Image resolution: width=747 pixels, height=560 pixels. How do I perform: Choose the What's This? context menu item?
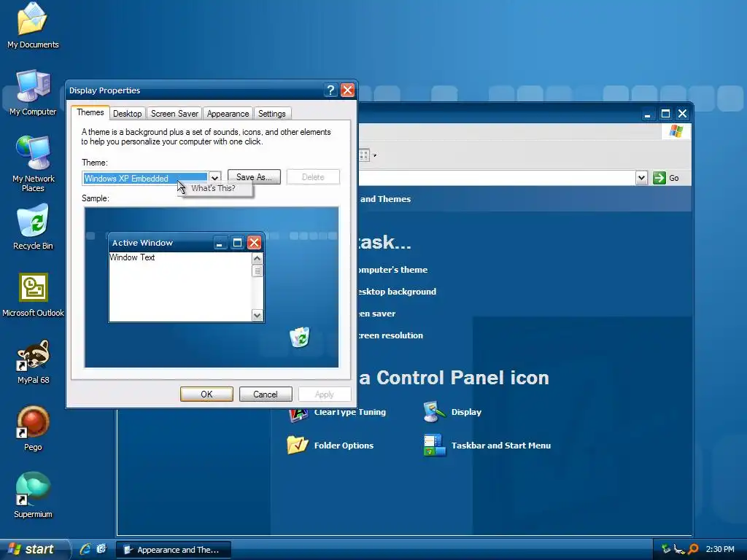click(x=214, y=188)
